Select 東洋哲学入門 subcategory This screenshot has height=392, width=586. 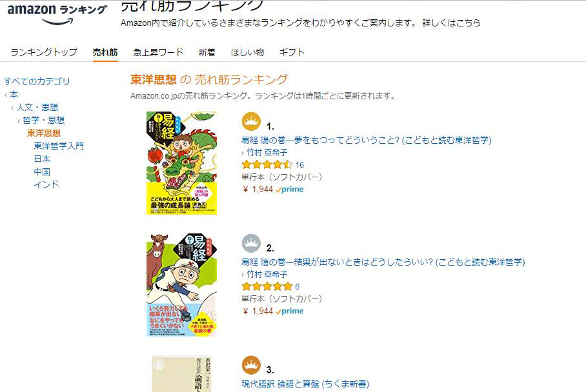(x=59, y=146)
